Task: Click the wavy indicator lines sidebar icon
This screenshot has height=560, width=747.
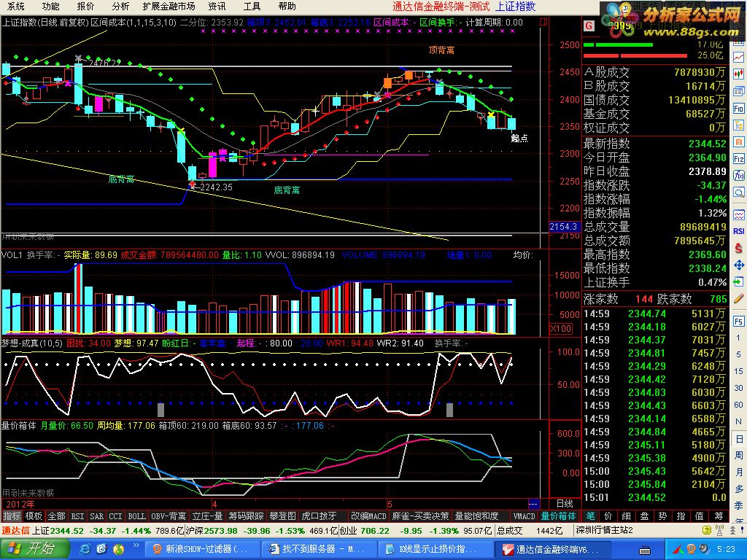Action: (x=739, y=214)
